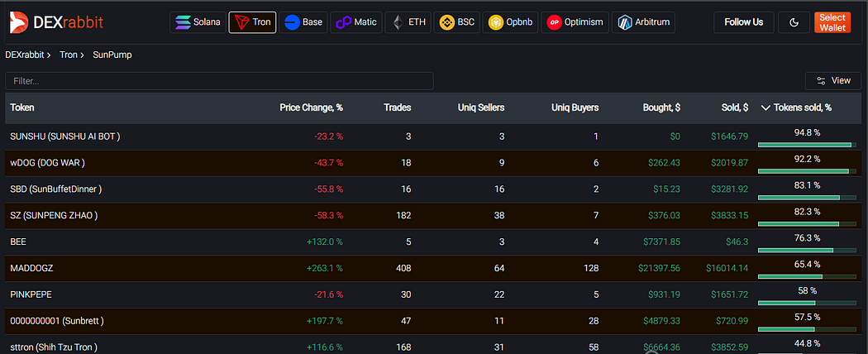Click the +197.7 % price change cell
The height and width of the screenshot is (354, 868).
coord(324,321)
